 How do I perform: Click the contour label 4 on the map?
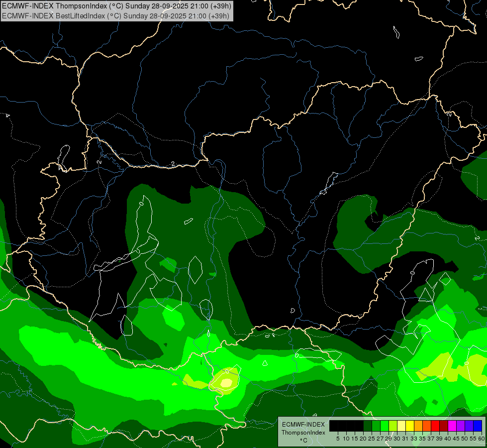tap(7, 115)
